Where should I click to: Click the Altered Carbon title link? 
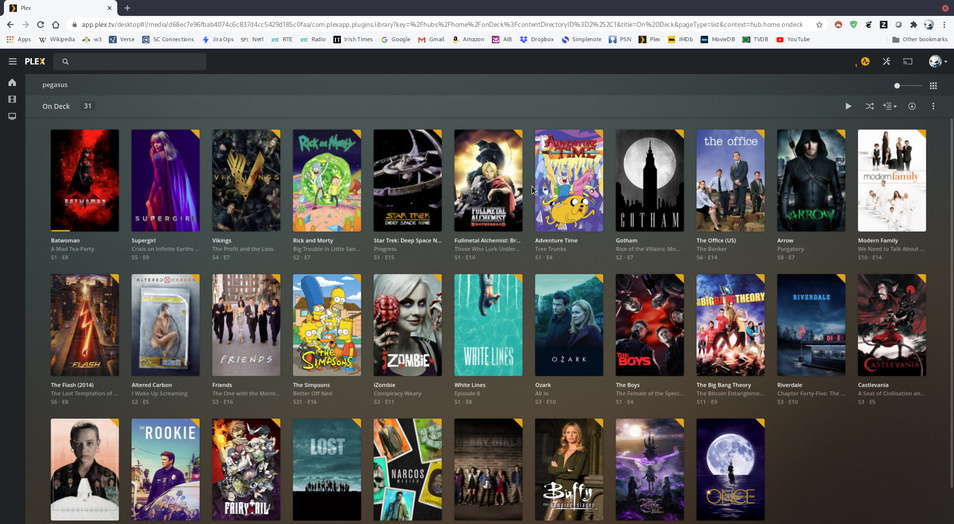(x=151, y=385)
